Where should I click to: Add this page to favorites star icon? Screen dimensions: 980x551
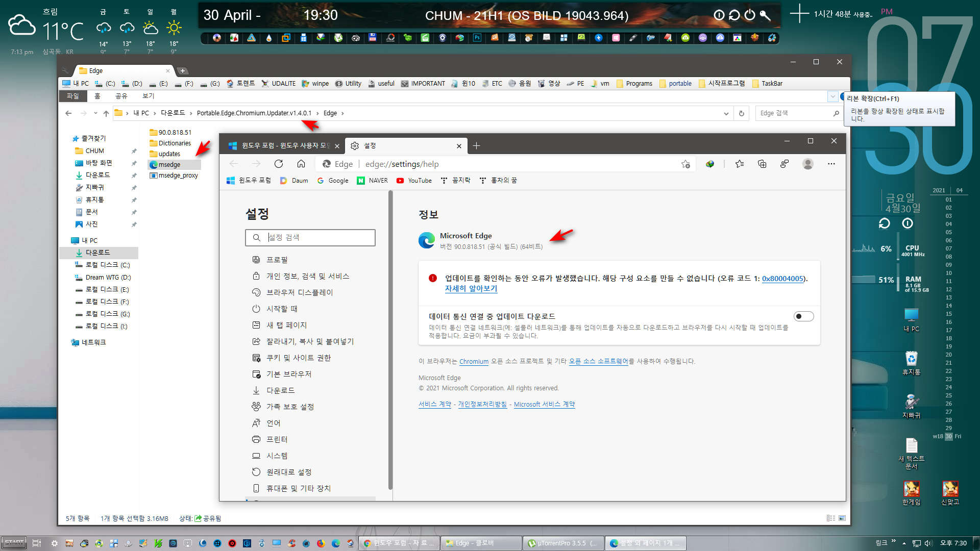685,164
